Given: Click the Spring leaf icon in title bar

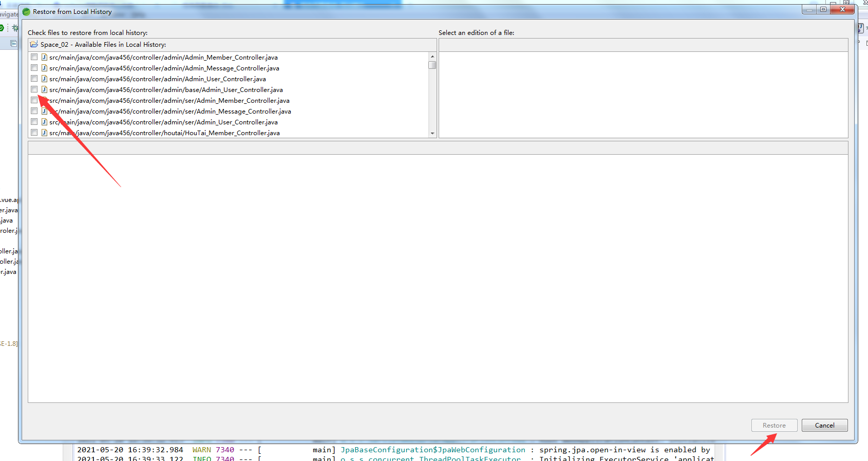Looking at the screenshot, I should click(26, 11).
